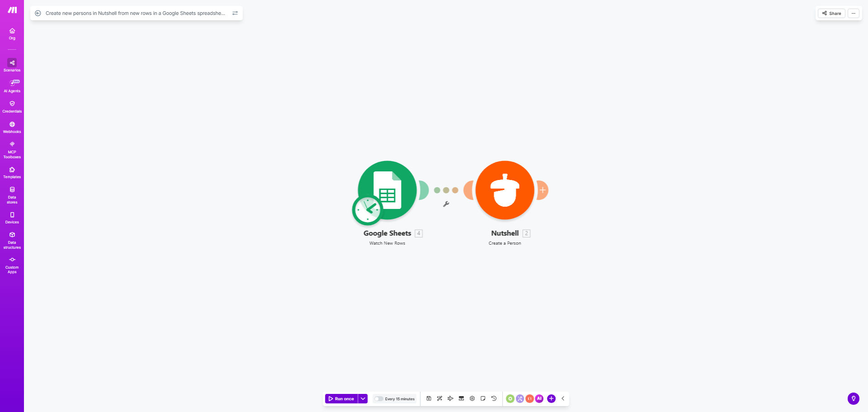Click the explain flow airplane icon
868x412 pixels.
click(450, 398)
